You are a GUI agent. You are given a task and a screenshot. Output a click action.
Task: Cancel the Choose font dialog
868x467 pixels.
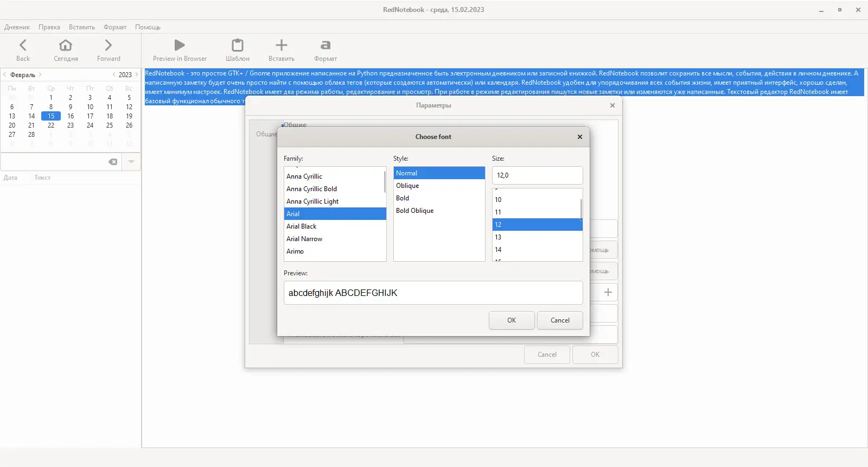560,320
